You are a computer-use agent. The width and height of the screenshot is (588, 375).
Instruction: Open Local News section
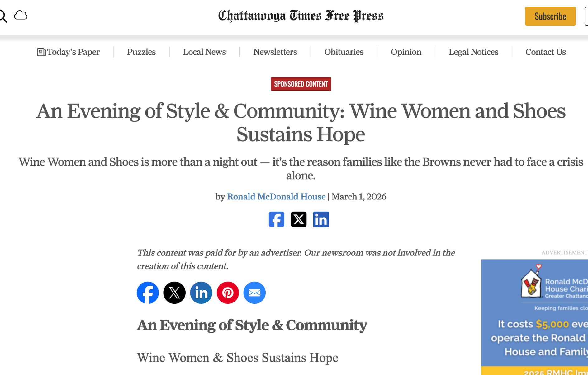(204, 52)
